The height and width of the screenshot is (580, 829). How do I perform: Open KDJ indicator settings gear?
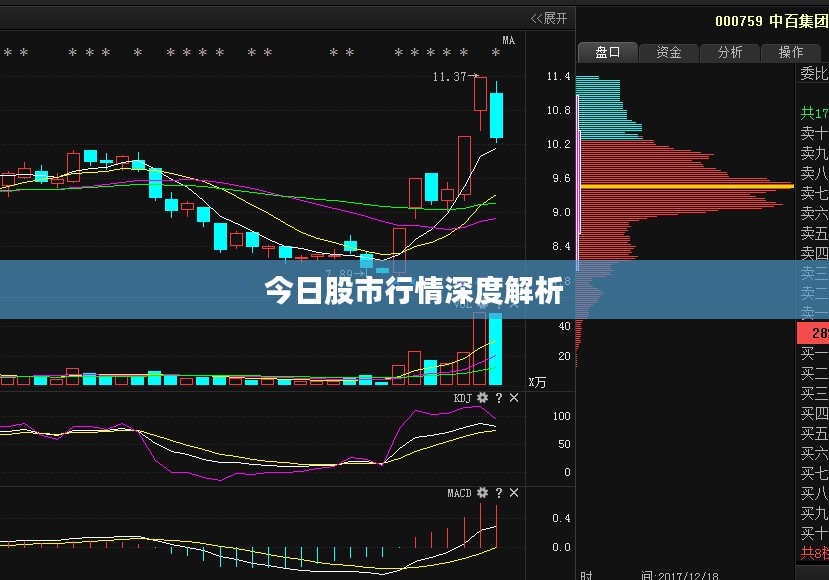coord(482,398)
